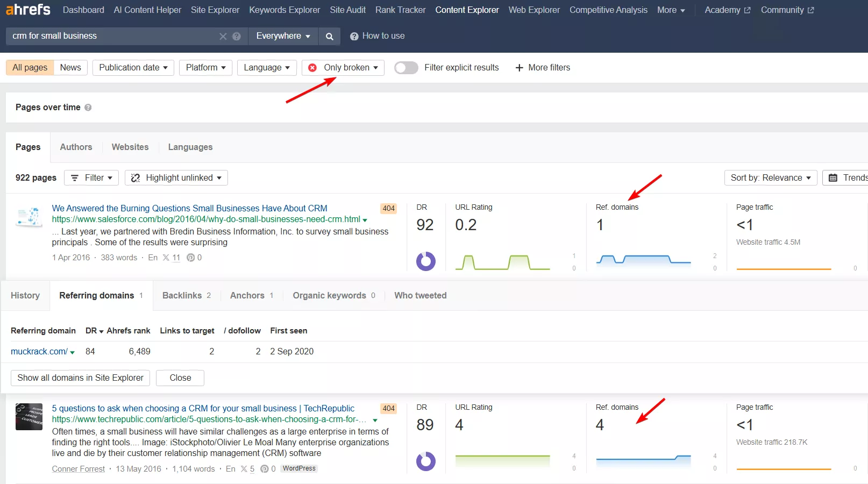Switch to the Websites tab
This screenshot has width=868, height=484.
tap(130, 147)
